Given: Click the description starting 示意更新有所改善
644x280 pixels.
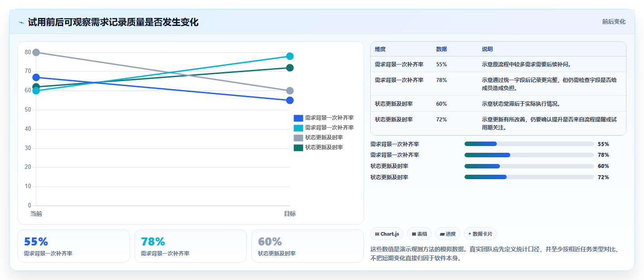Looking at the screenshot, I should [549, 123].
